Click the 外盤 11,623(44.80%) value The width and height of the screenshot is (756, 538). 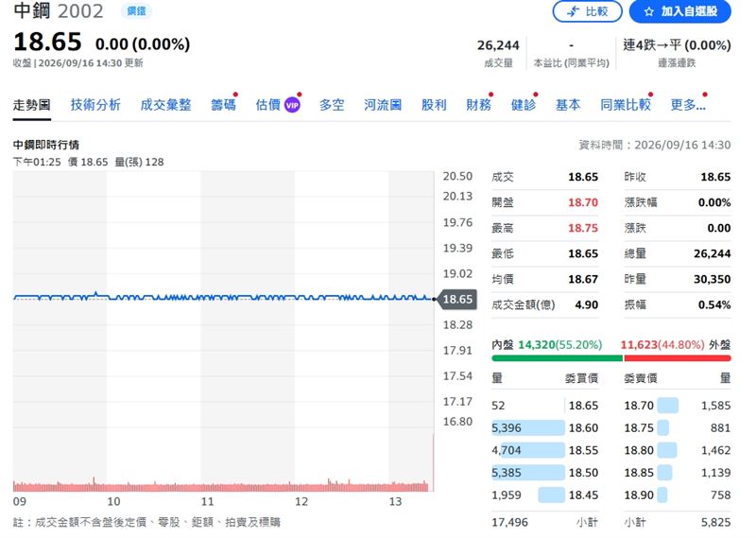click(662, 344)
